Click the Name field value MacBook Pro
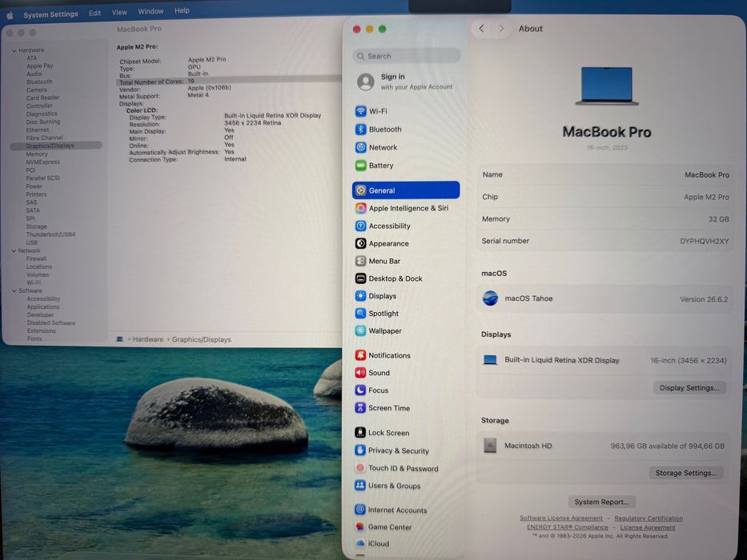The height and width of the screenshot is (560, 747). point(706,174)
